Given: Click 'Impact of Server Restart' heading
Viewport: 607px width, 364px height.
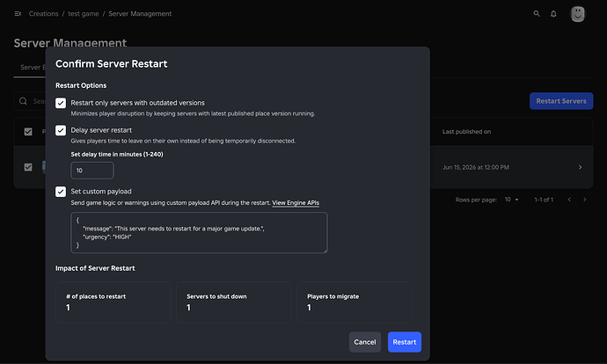Looking at the screenshot, I should [x=95, y=268].
